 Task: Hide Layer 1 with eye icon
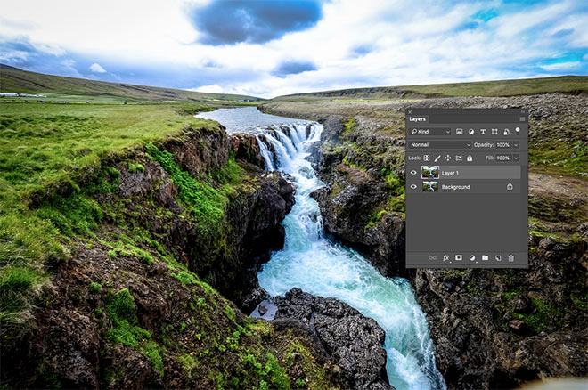tap(413, 173)
